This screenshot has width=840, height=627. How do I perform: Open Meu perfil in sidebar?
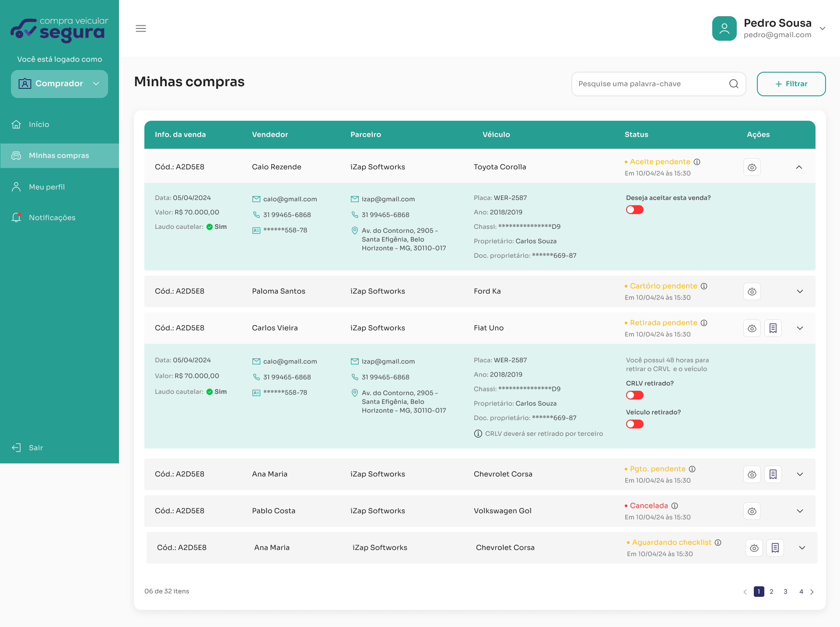coord(46,187)
